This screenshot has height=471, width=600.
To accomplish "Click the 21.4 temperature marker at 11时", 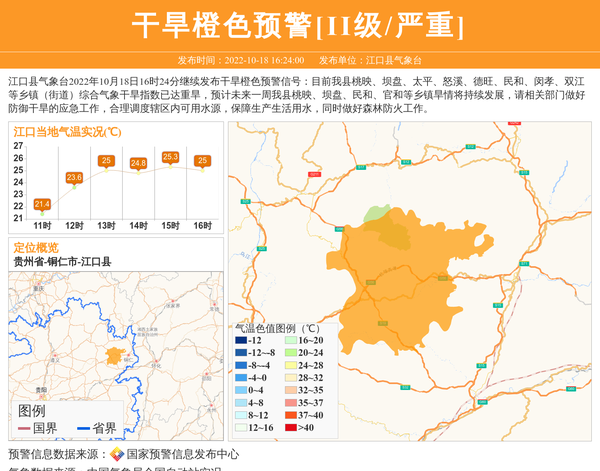I will (x=42, y=204).
